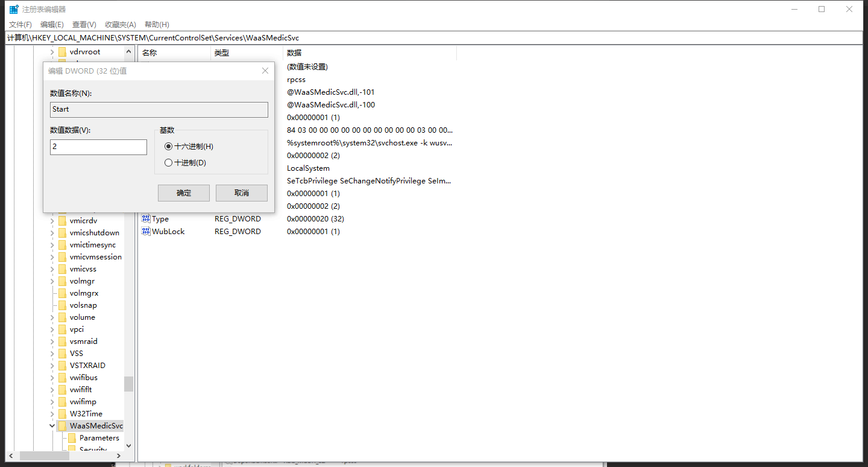
Task: Select the vmicvss key label
Action: tap(83, 269)
